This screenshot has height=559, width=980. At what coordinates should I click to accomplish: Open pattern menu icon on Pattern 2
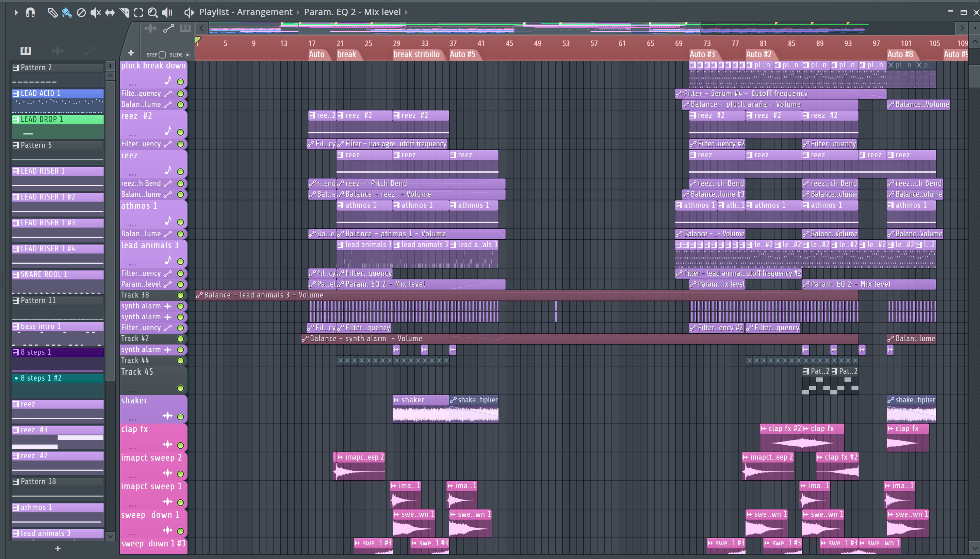tap(16, 67)
